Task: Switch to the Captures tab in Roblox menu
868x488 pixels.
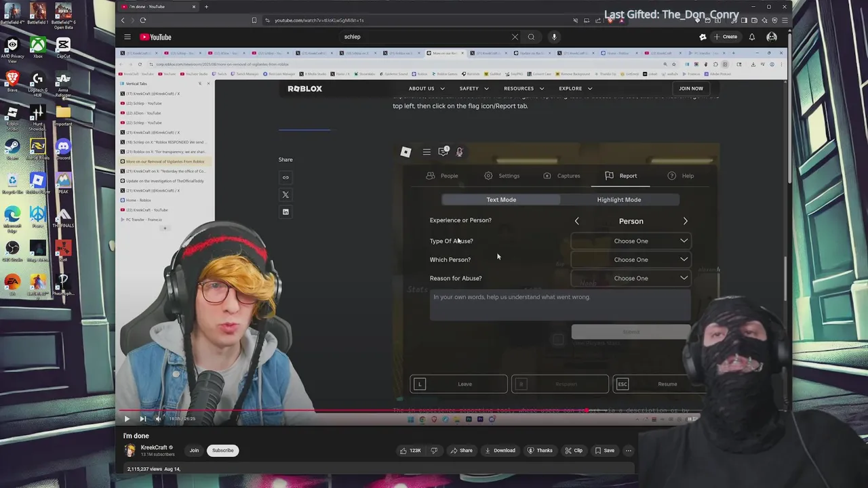Action: pyautogui.click(x=561, y=176)
